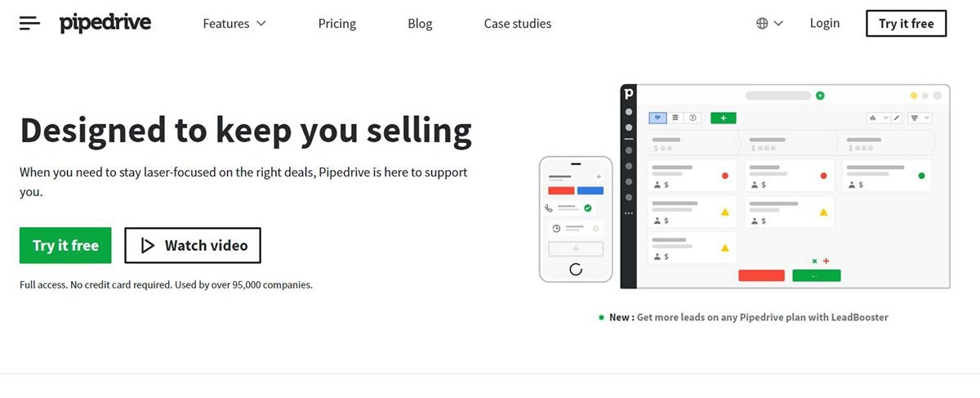Click the Login link
The image size is (980, 398).
click(x=824, y=24)
